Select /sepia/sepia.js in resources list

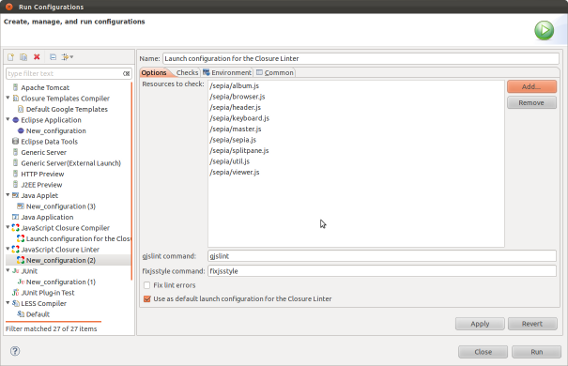pos(233,140)
